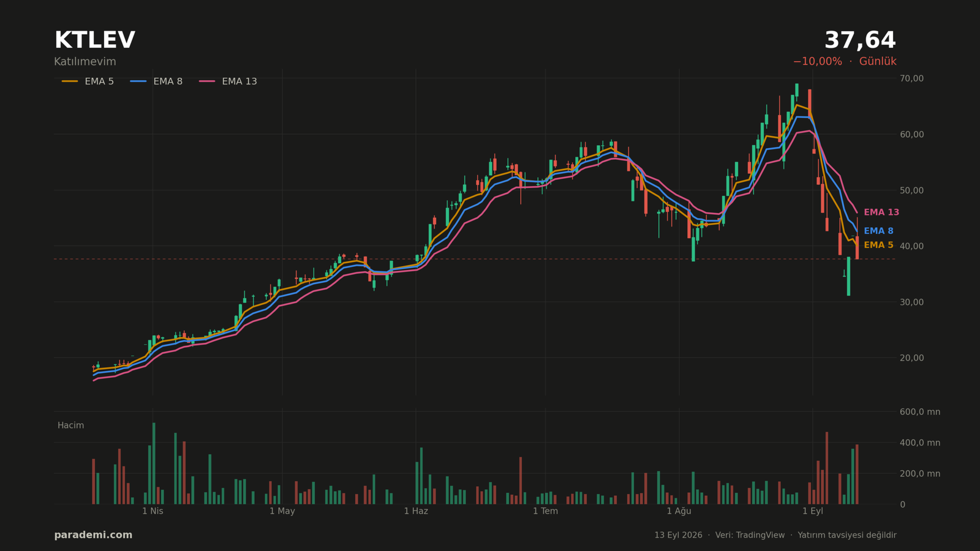Viewport: 980px width, 551px height.
Task: Click the EMA 5 legend entry
Action: (88, 81)
